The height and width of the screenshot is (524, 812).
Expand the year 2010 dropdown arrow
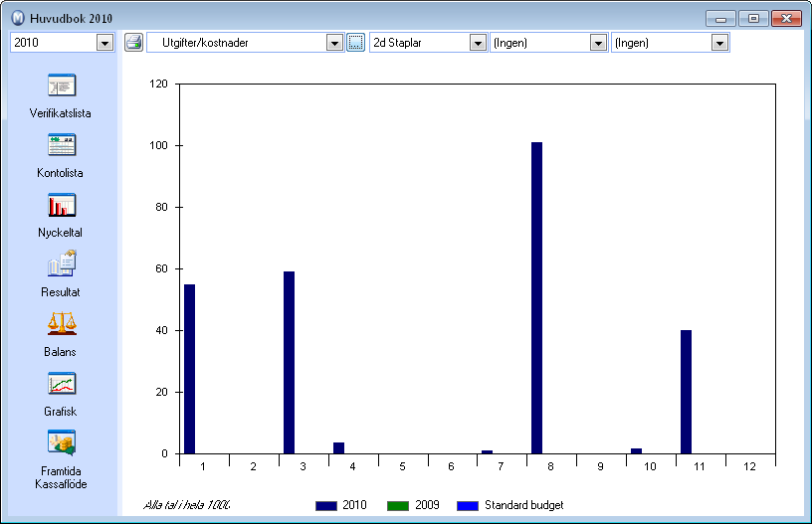pyautogui.click(x=104, y=43)
